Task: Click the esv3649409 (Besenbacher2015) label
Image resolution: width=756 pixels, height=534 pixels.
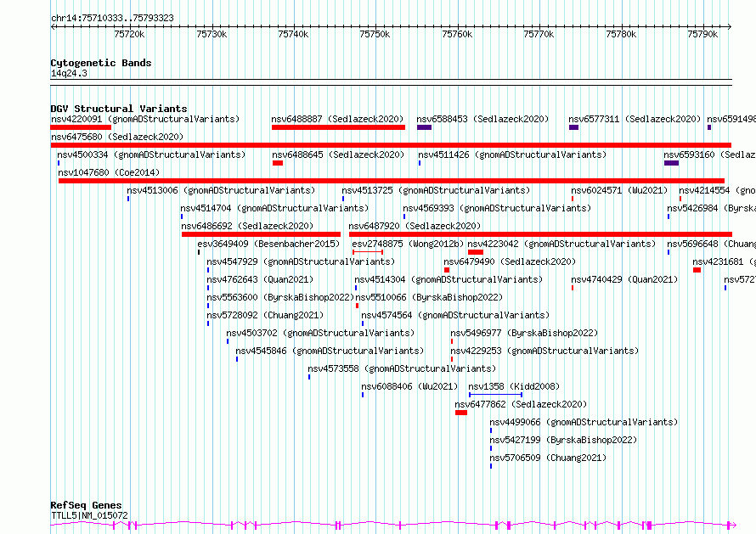Action: (268, 244)
